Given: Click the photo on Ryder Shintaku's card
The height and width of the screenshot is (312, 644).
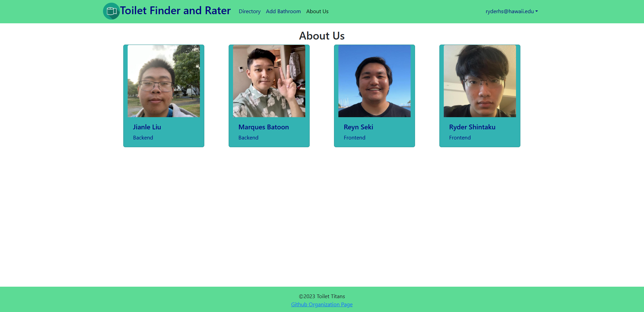Looking at the screenshot, I should 480,81.
